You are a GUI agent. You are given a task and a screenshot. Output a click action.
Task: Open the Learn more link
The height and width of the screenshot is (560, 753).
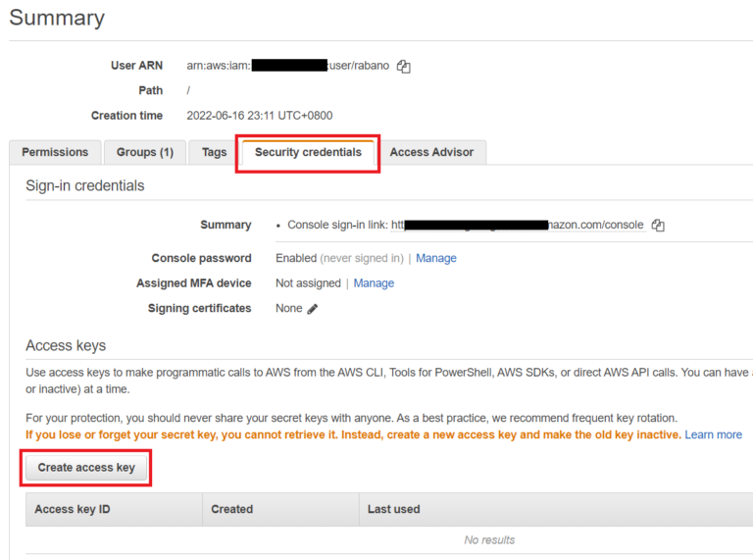coord(713,434)
